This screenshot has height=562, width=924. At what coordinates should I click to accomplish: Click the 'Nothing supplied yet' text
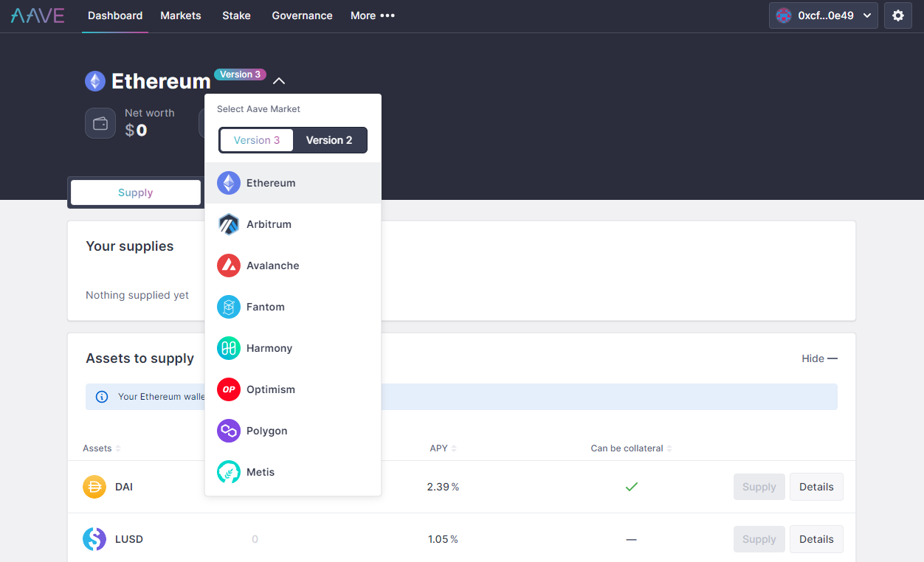pos(137,295)
